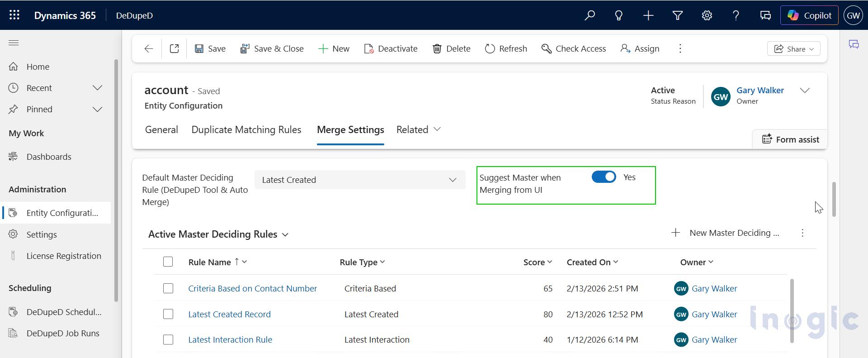
Task: Open the Share dropdown button
Action: (x=793, y=49)
